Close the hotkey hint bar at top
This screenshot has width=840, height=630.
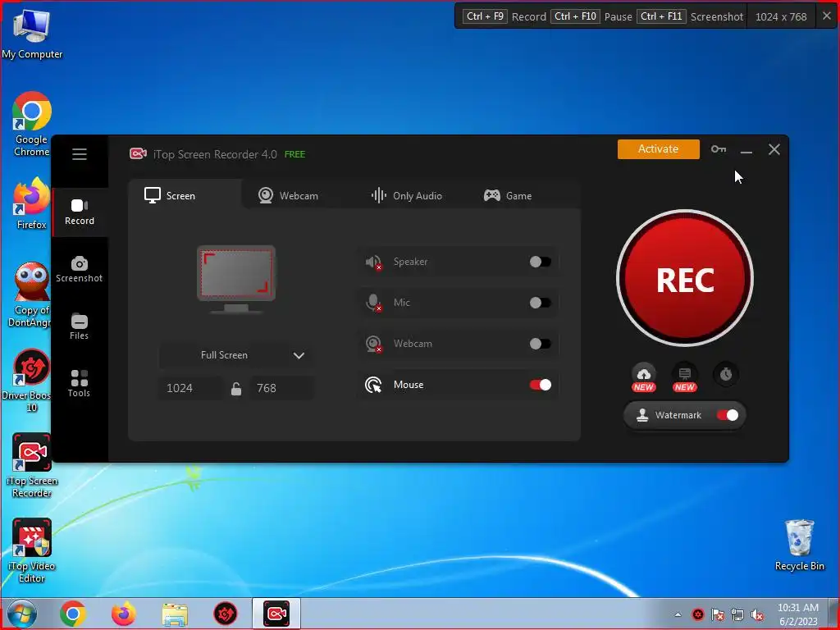coord(827,16)
